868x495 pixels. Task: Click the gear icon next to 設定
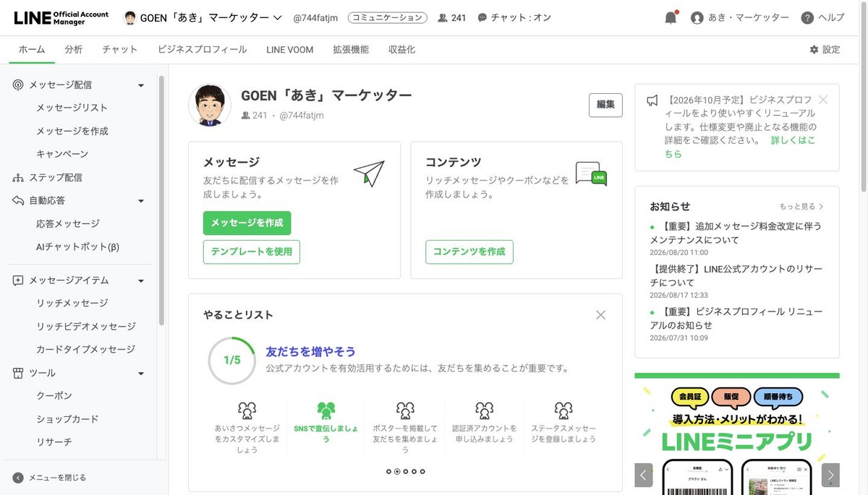[x=814, y=49]
